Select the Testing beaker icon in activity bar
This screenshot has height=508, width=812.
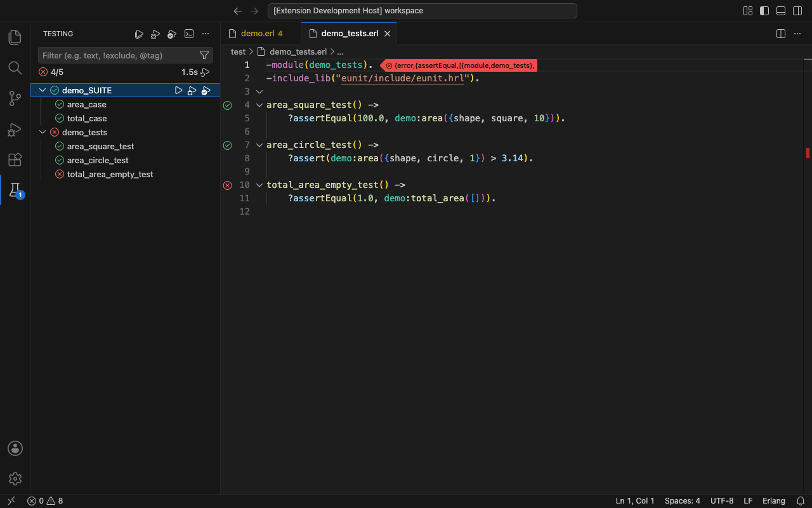click(15, 190)
